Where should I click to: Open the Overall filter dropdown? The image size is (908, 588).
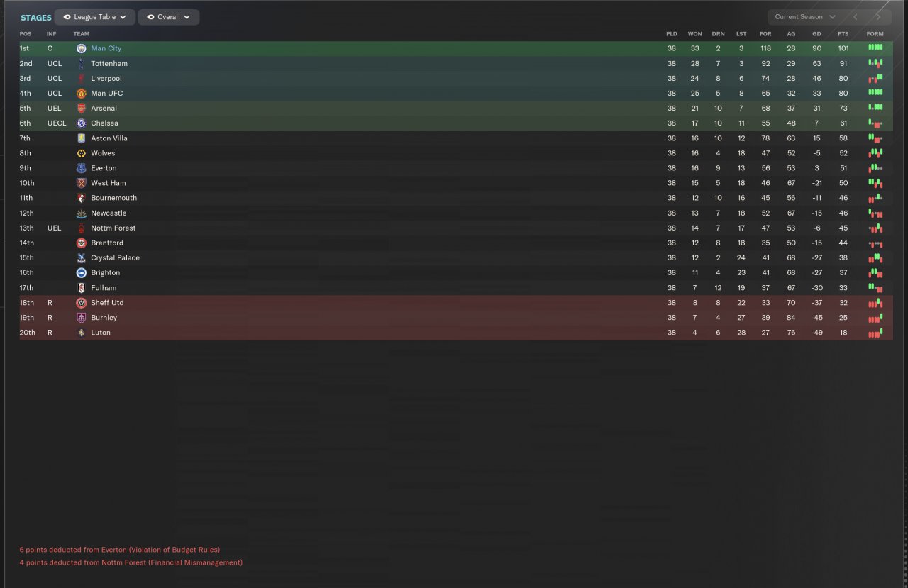[x=169, y=17]
